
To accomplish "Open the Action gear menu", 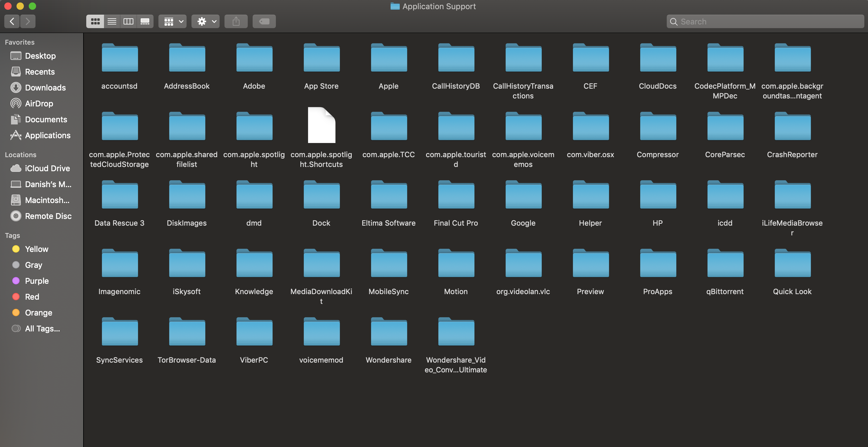I will [206, 22].
